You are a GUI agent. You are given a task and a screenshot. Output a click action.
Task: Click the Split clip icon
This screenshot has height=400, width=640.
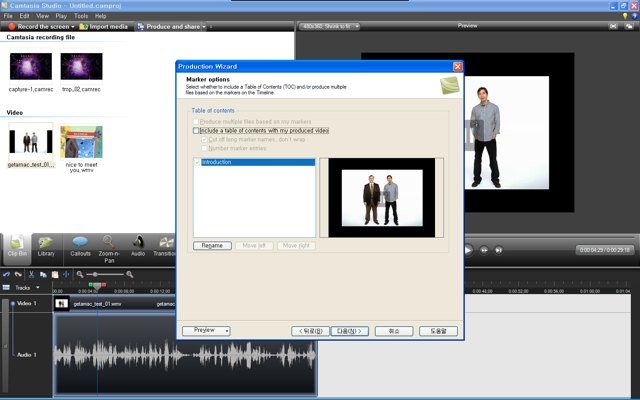[66, 274]
